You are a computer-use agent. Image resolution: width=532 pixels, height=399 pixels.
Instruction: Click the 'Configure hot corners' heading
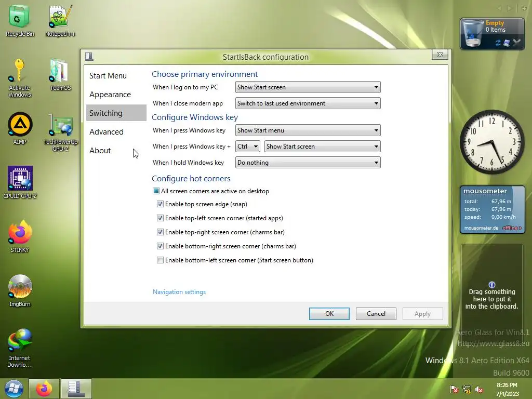(191, 179)
